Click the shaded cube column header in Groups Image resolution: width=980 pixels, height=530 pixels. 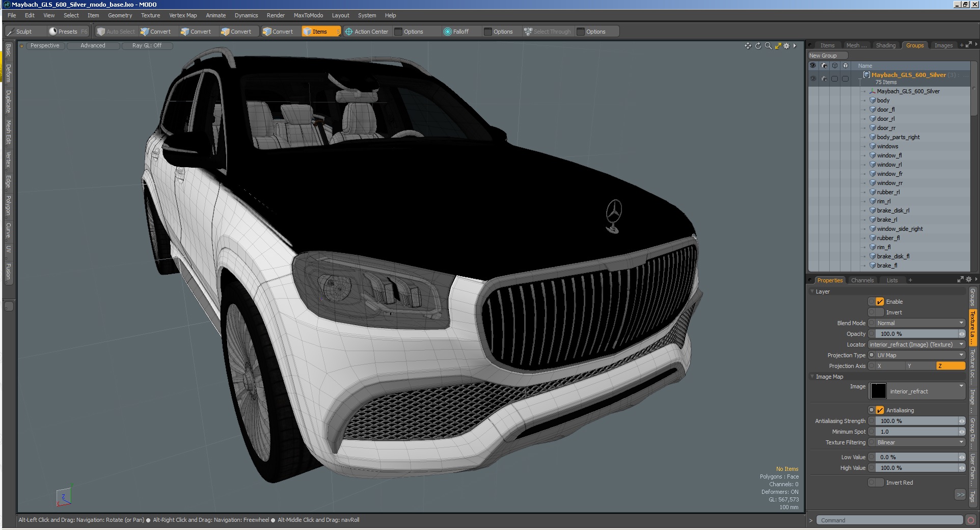[x=846, y=66]
